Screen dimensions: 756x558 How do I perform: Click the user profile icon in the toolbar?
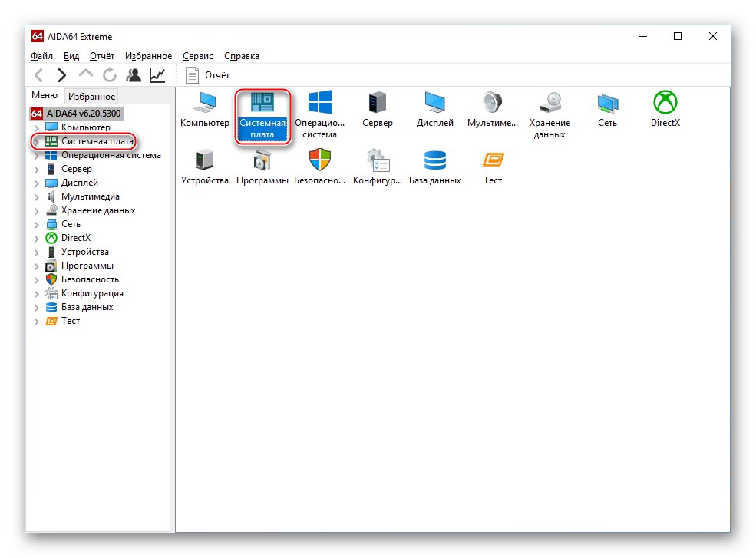tap(134, 75)
